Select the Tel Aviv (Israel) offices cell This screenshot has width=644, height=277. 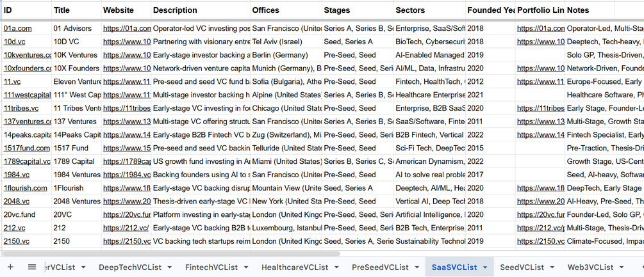(x=286, y=42)
